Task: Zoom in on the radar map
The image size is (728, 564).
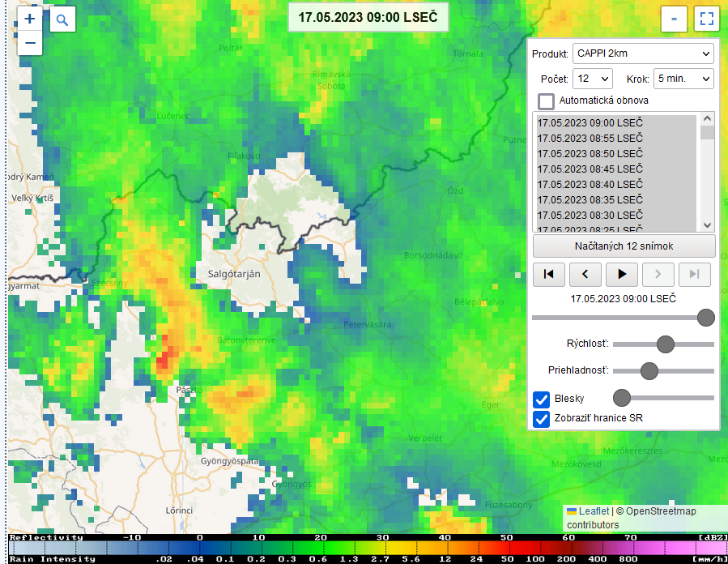Action: [x=30, y=19]
